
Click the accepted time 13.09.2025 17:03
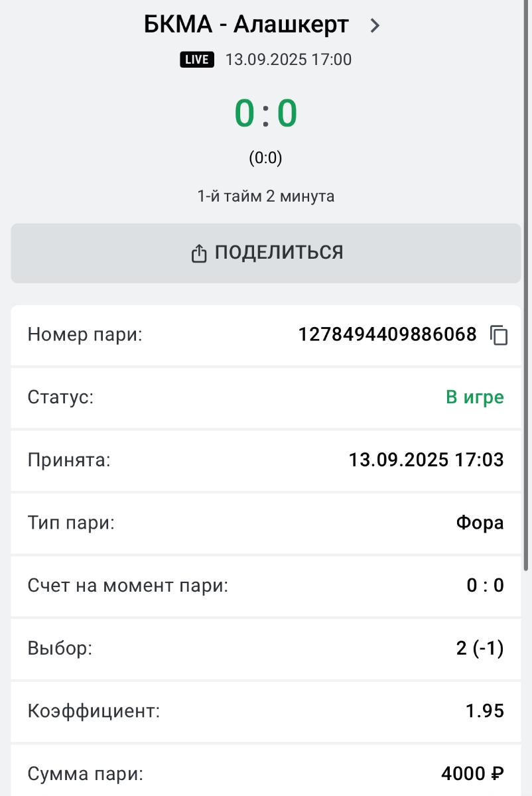426,460
